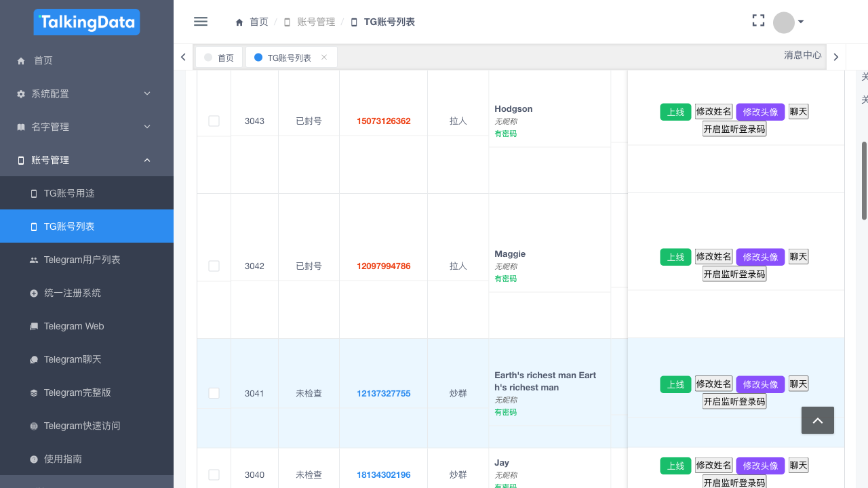Select the checkbox for account 3042
The image size is (868, 488).
pos(214,266)
